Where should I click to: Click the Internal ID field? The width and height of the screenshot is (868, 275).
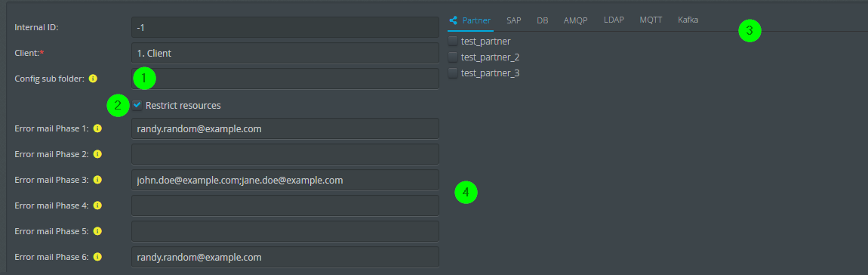(x=285, y=27)
